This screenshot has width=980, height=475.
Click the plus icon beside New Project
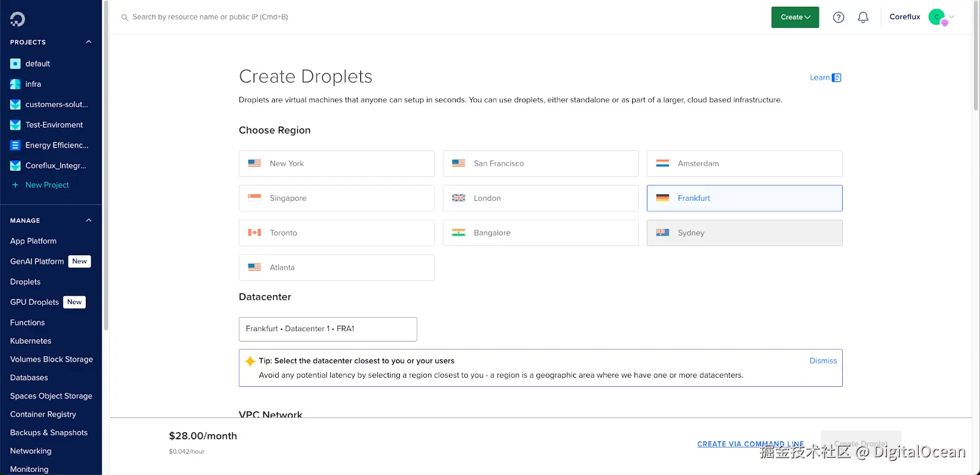click(x=15, y=185)
